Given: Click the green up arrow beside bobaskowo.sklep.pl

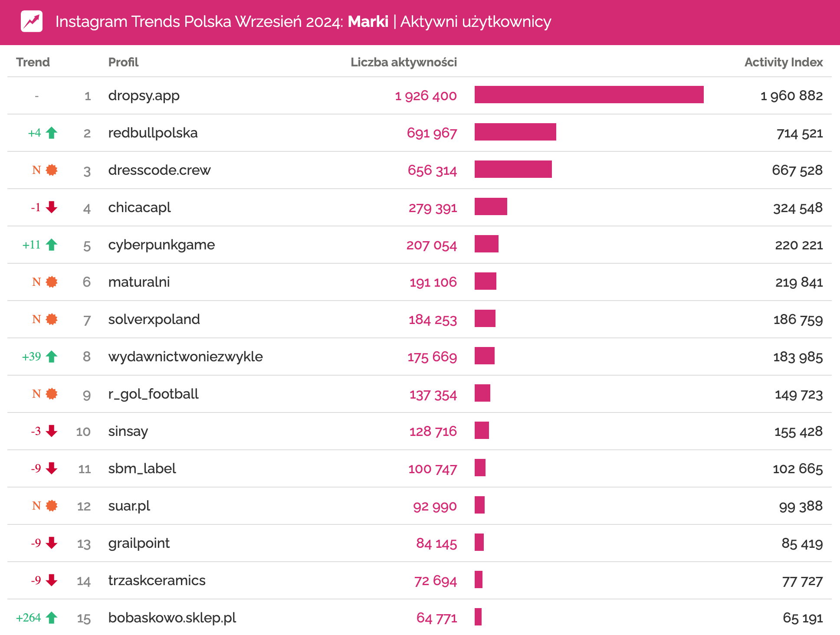Looking at the screenshot, I should pyautogui.click(x=52, y=618).
